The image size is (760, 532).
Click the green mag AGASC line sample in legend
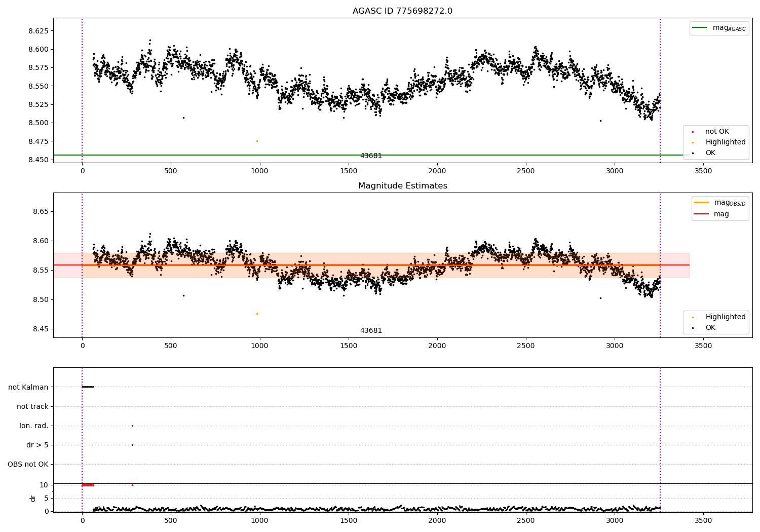[x=700, y=28]
